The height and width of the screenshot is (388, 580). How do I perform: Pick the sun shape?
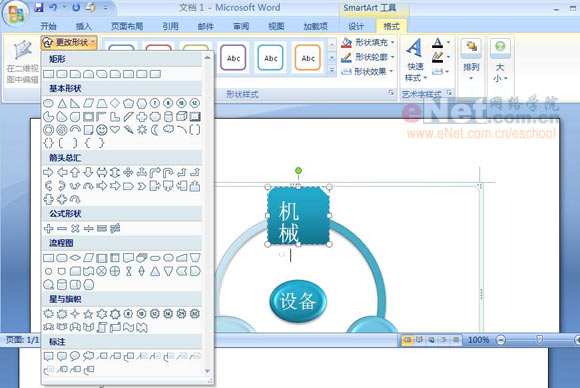pyautogui.click(x=142, y=130)
